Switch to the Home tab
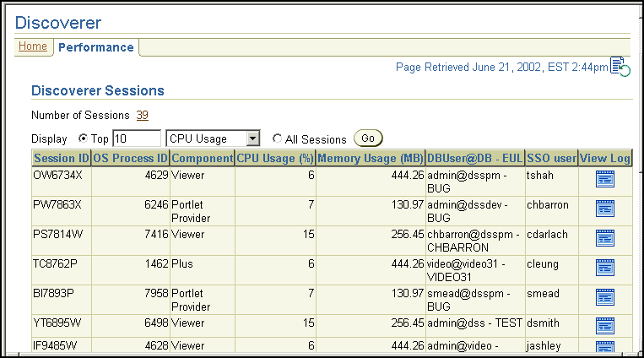 [33, 46]
